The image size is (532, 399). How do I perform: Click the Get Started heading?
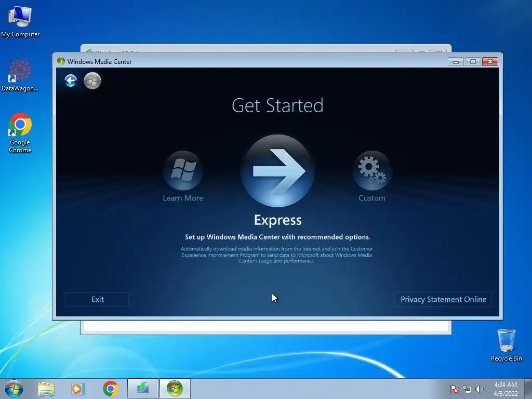277,105
